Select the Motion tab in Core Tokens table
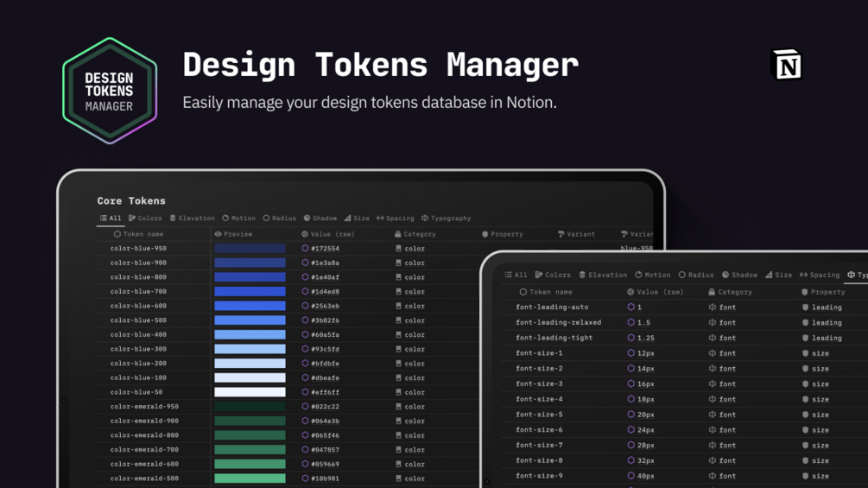Viewport: 868px width, 488px height. click(x=238, y=218)
